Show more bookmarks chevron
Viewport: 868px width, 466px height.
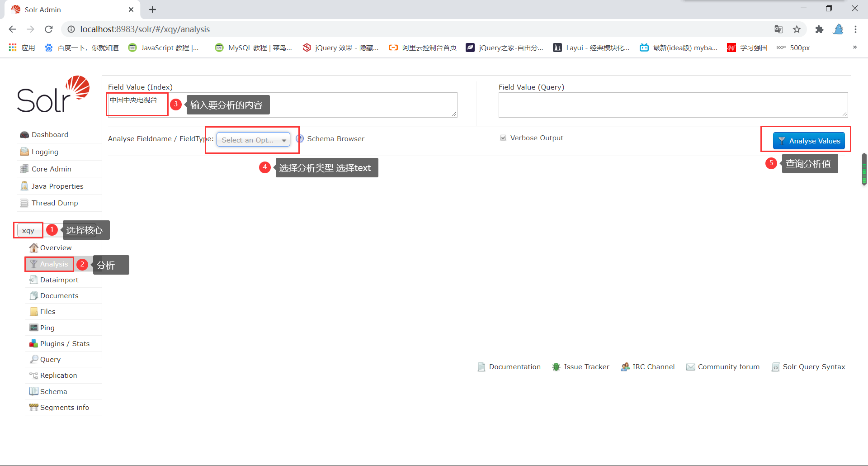point(855,47)
